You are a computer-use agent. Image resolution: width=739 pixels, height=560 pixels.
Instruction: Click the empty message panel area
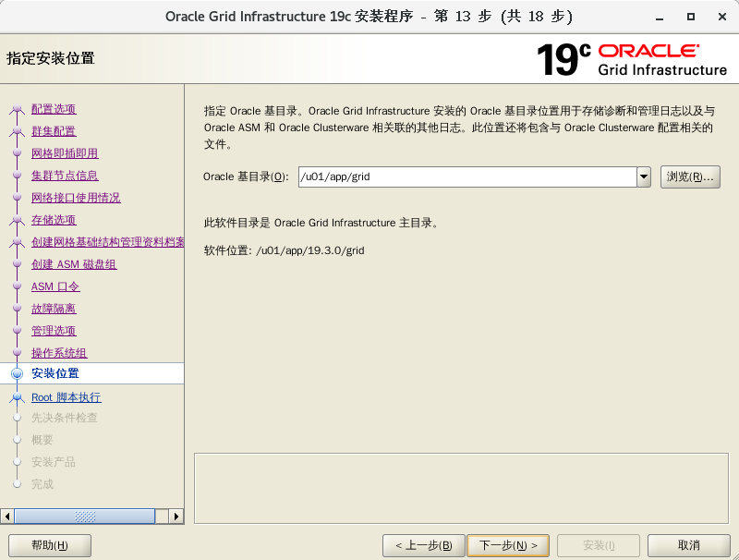click(461, 488)
